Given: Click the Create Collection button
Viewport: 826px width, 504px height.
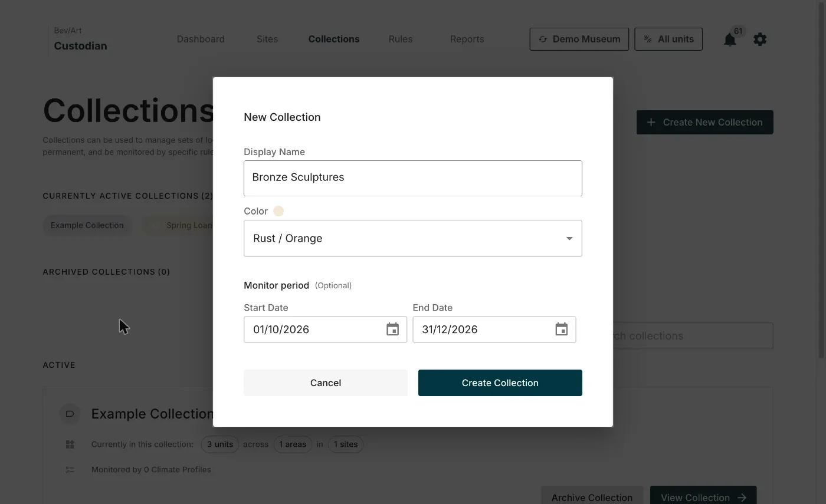Looking at the screenshot, I should (500, 383).
